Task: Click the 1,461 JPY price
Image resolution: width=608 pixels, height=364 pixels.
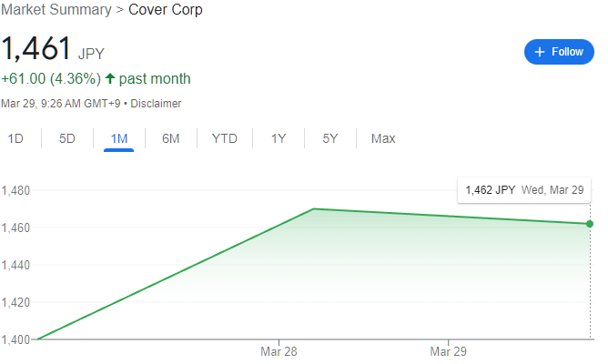Action: pyautogui.click(x=53, y=48)
